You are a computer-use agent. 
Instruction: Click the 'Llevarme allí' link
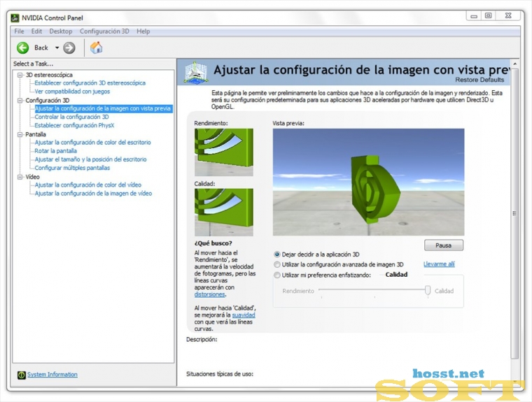pos(439,264)
